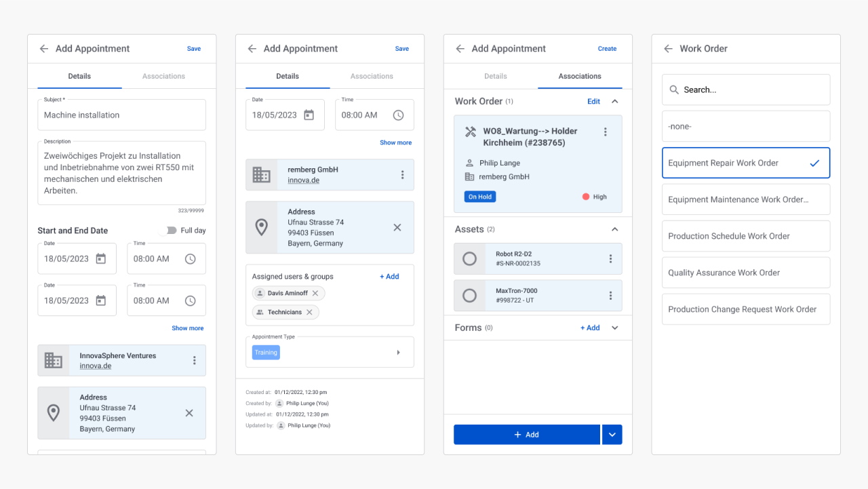Click red High priority indicator dot
Image resolution: width=868 pixels, height=489 pixels.
point(586,197)
